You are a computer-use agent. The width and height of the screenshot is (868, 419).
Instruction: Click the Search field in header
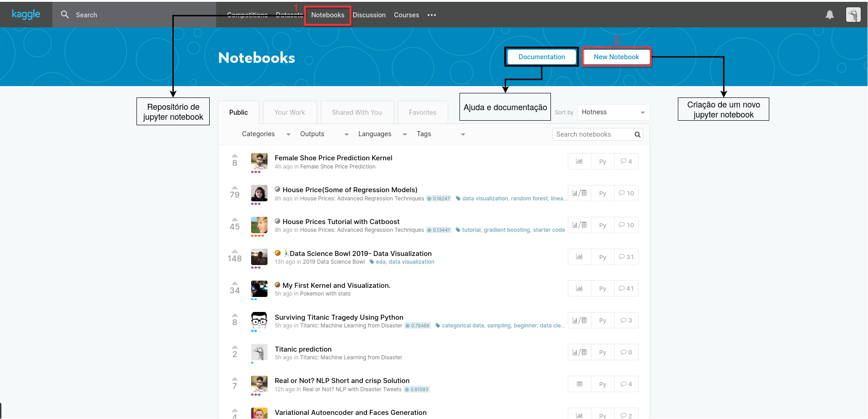[134, 15]
